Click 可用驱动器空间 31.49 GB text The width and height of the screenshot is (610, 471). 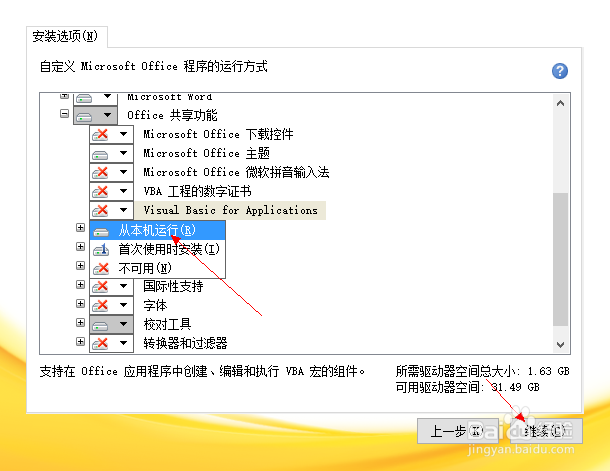(x=467, y=387)
